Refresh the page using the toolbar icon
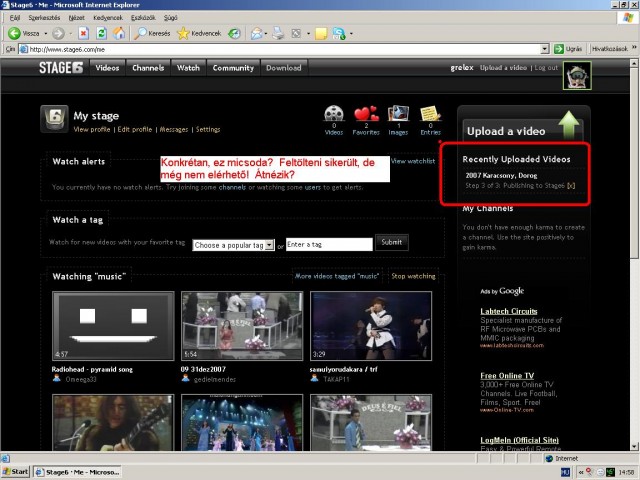640x480 pixels. point(101,33)
